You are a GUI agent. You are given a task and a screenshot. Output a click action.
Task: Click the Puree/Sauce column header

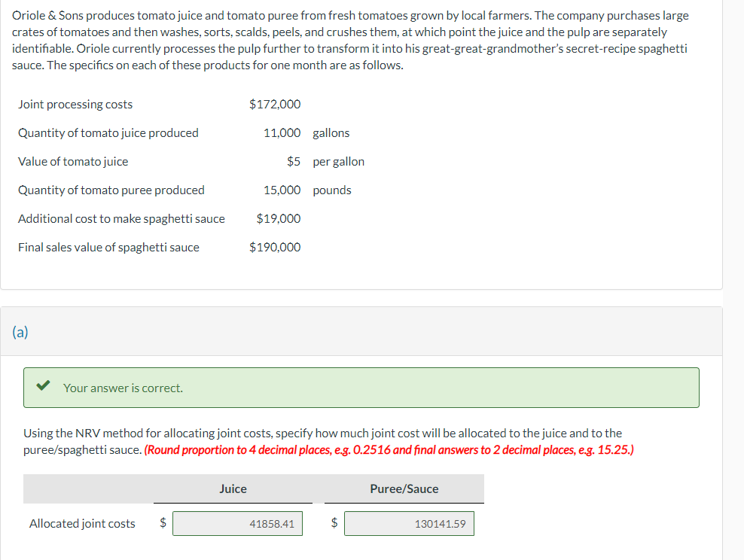tap(403, 488)
